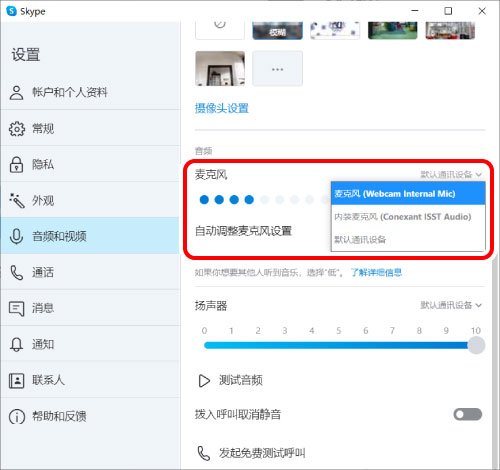The height and width of the screenshot is (470, 500).
Task: Go to 隐私 settings
Action: (x=90, y=164)
